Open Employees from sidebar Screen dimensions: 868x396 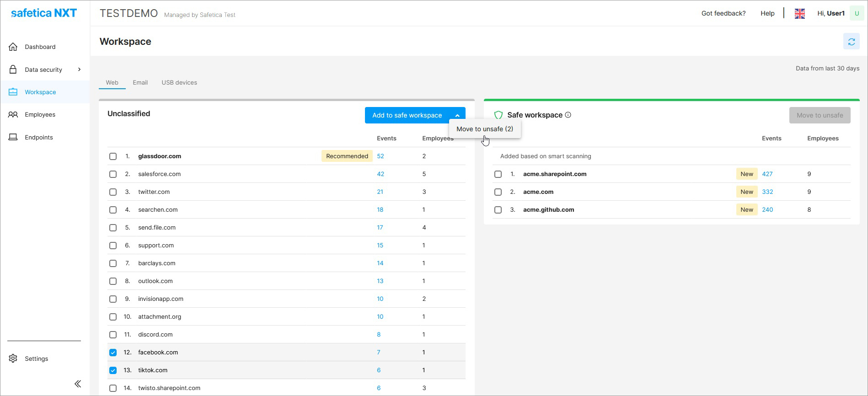click(x=40, y=114)
